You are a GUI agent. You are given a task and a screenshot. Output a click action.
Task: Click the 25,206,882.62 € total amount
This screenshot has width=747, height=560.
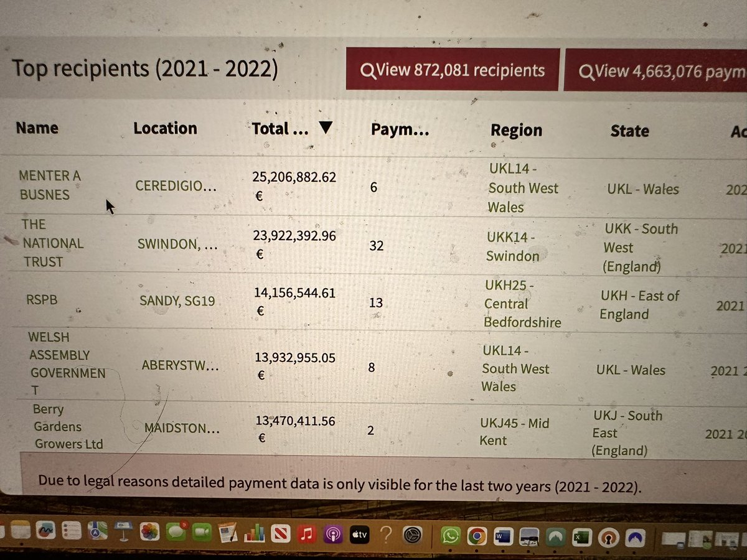[x=294, y=186]
